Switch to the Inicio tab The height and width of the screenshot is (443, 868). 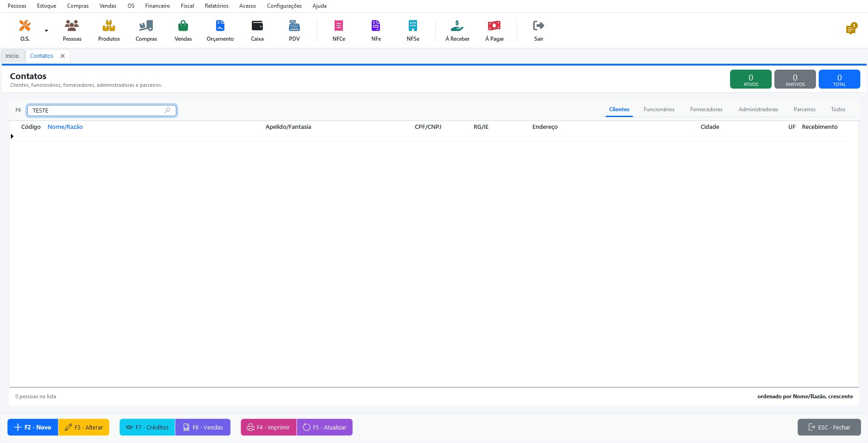tap(12, 56)
